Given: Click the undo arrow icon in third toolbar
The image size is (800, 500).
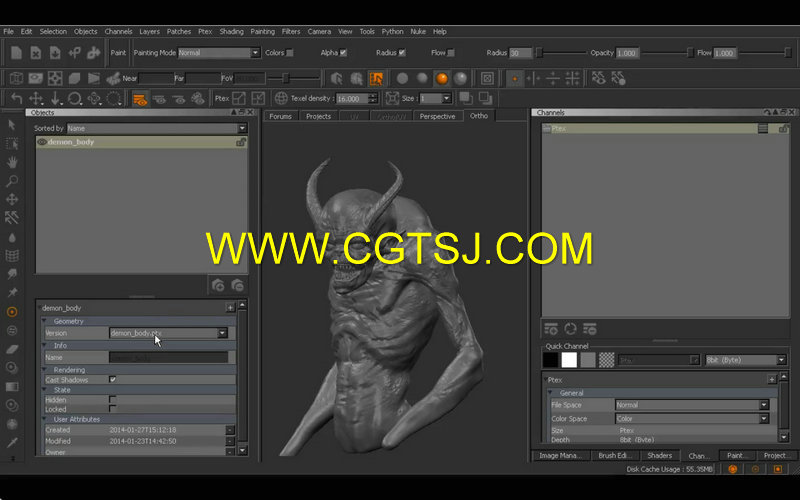Looking at the screenshot, I should pyautogui.click(x=16, y=98).
